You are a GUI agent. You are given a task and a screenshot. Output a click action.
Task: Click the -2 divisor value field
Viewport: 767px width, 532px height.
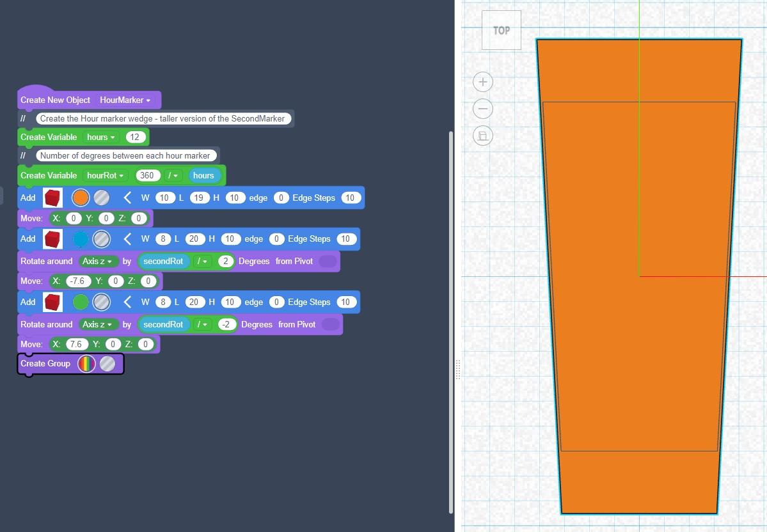226,325
